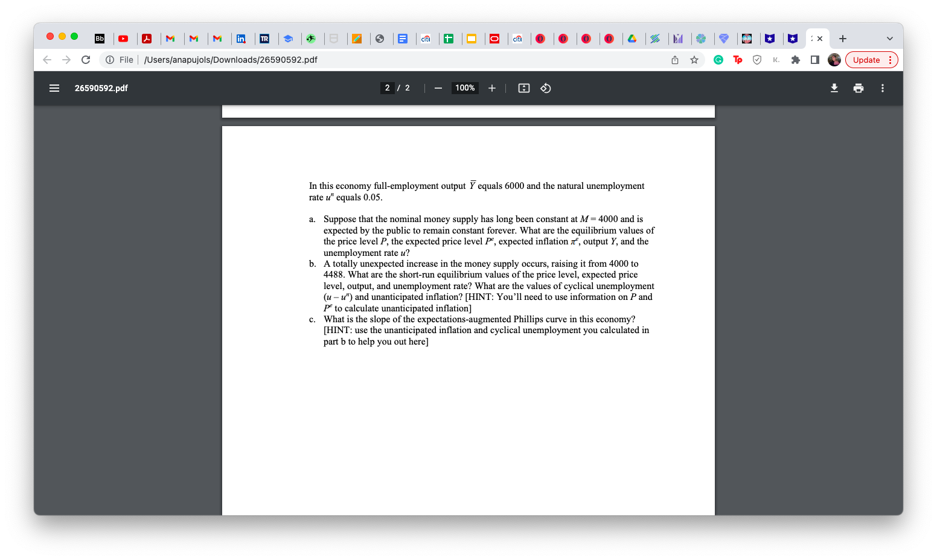
Task: Toggle the bookmark star for this page
Action: 694,60
